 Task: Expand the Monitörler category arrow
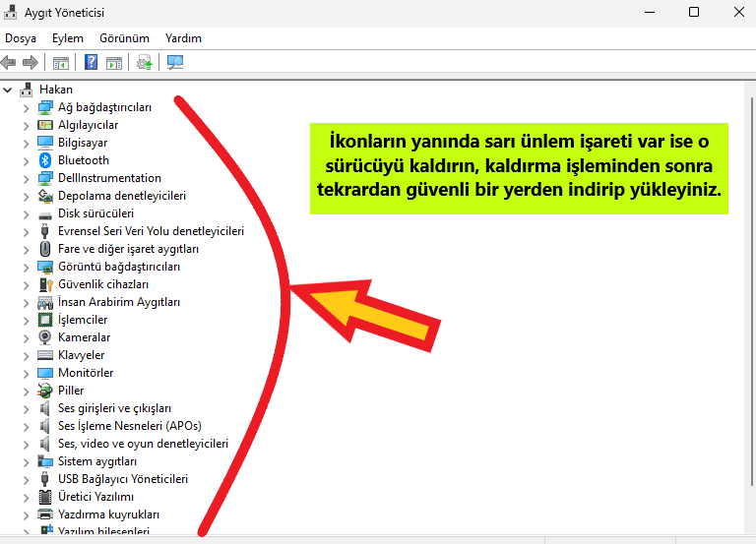point(27,373)
